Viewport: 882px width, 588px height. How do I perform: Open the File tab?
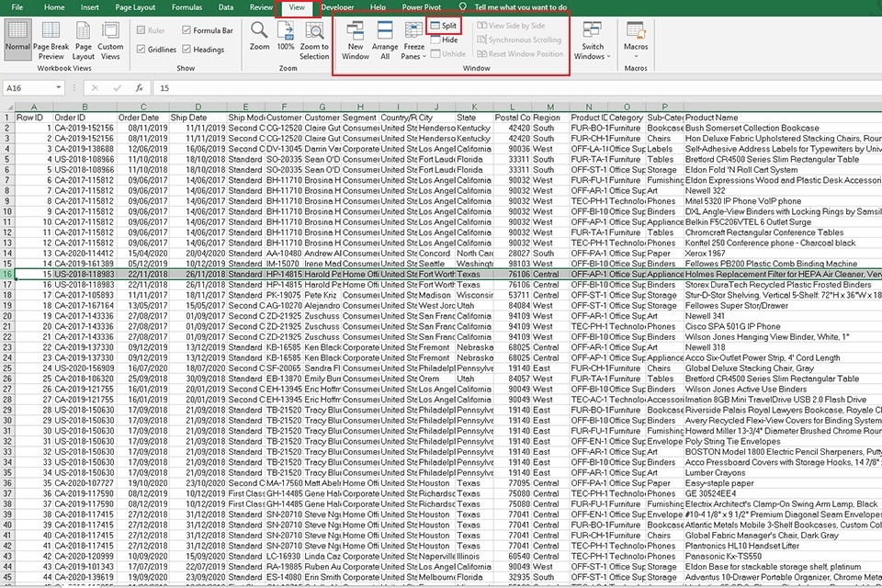(x=17, y=7)
